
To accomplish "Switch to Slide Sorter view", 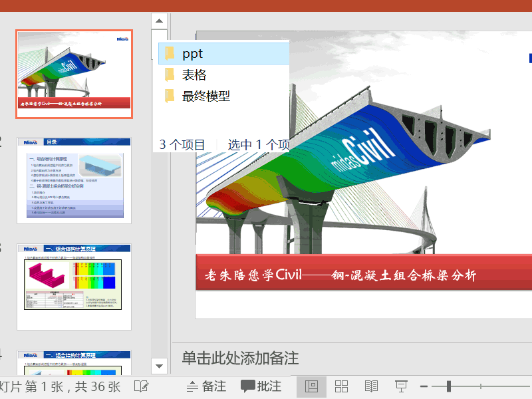I will click(x=341, y=386).
